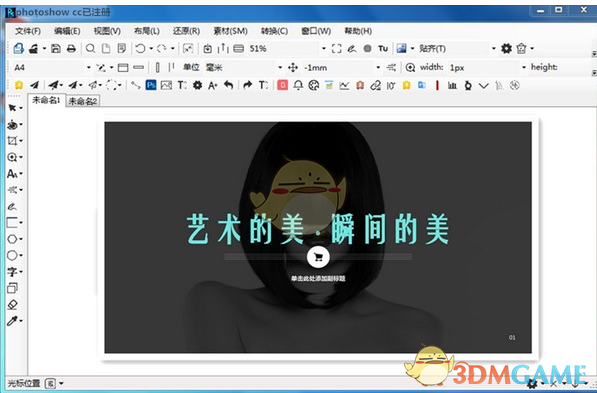Click the shopping cart button on canvas
597x393 pixels.
(318, 257)
